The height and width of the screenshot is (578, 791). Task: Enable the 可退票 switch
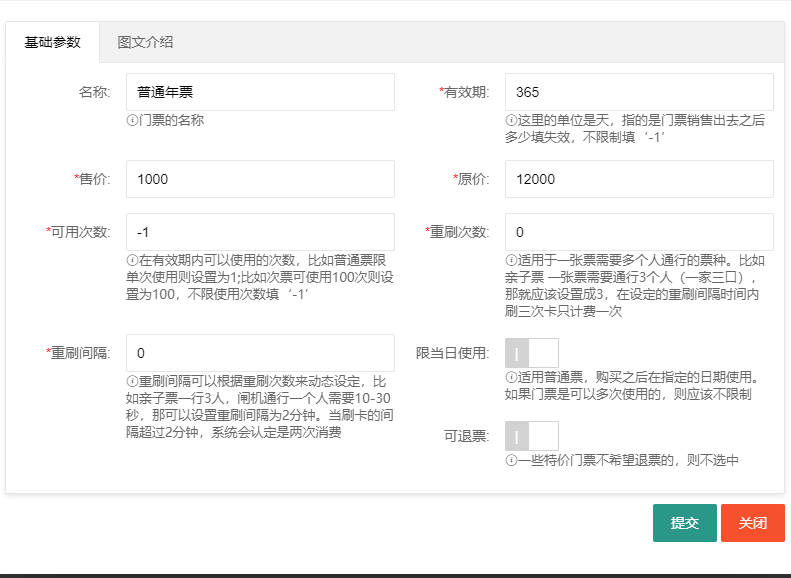[531, 436]
